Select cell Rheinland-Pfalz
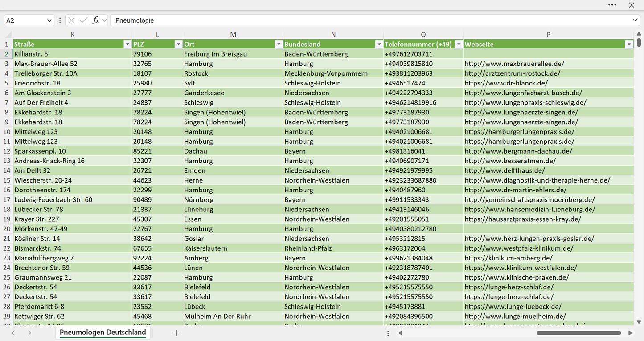644x341 pixels. pyautogui.click(x=333, y=248)
